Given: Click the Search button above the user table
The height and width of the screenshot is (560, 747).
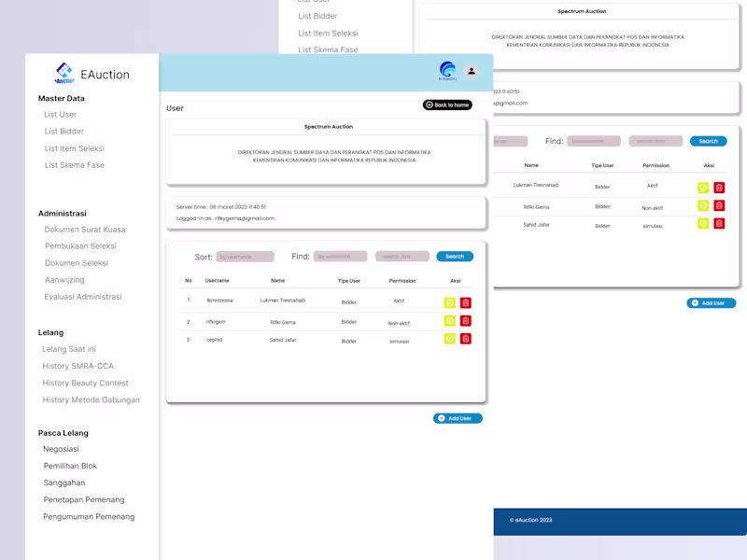Looking at the screenshot, I should [454, 256].
